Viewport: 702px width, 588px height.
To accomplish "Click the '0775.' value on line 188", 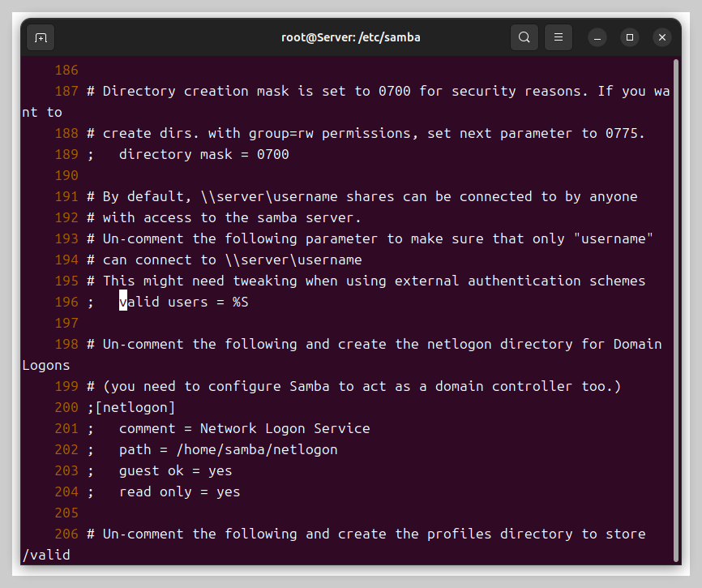I will (625, 134).
